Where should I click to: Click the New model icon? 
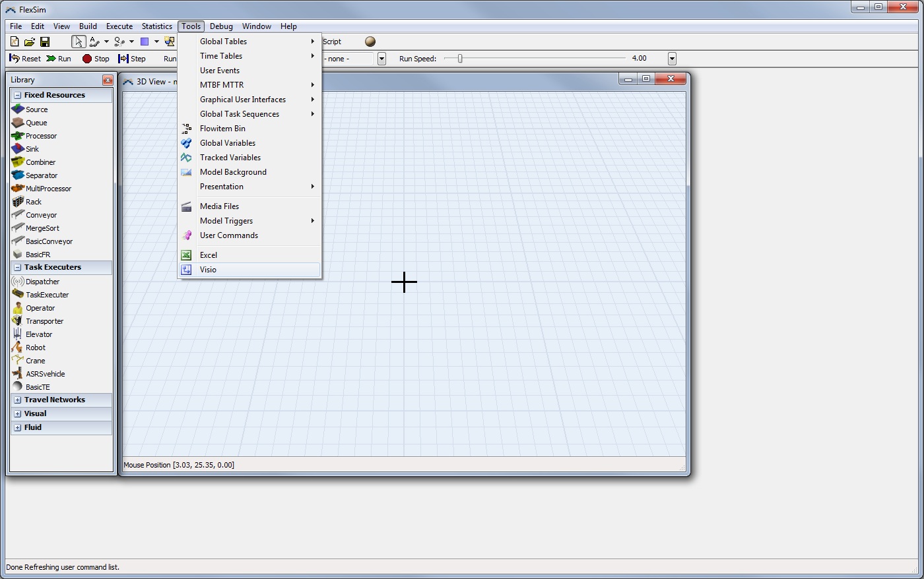click(x=15, y=42)
